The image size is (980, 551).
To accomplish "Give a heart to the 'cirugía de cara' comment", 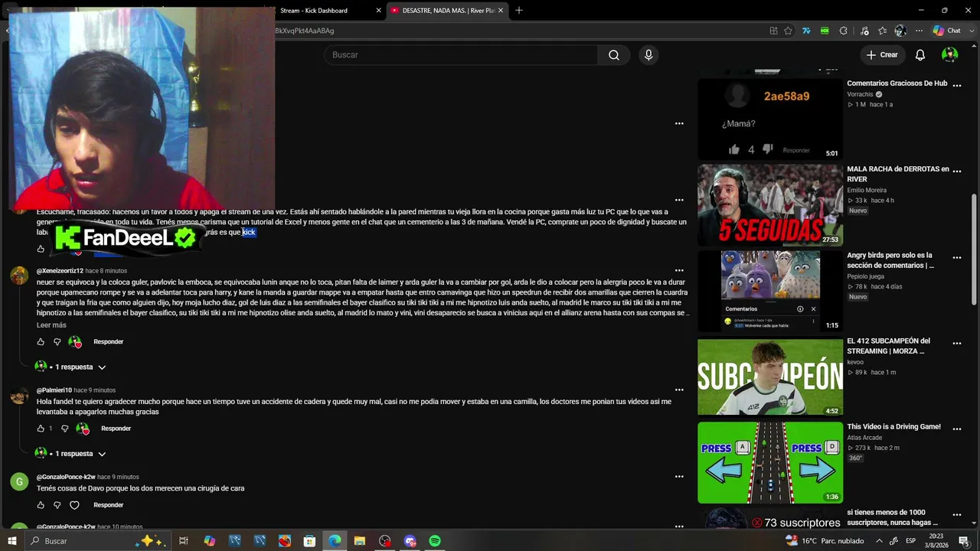I will 74,505.
